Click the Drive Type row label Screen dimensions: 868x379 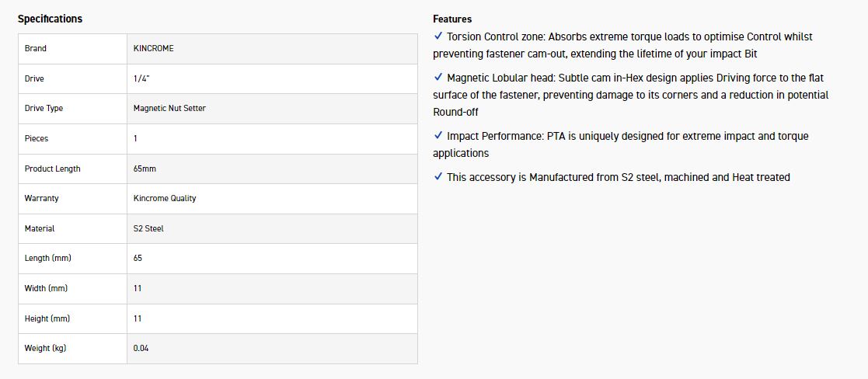pos(44,108)
